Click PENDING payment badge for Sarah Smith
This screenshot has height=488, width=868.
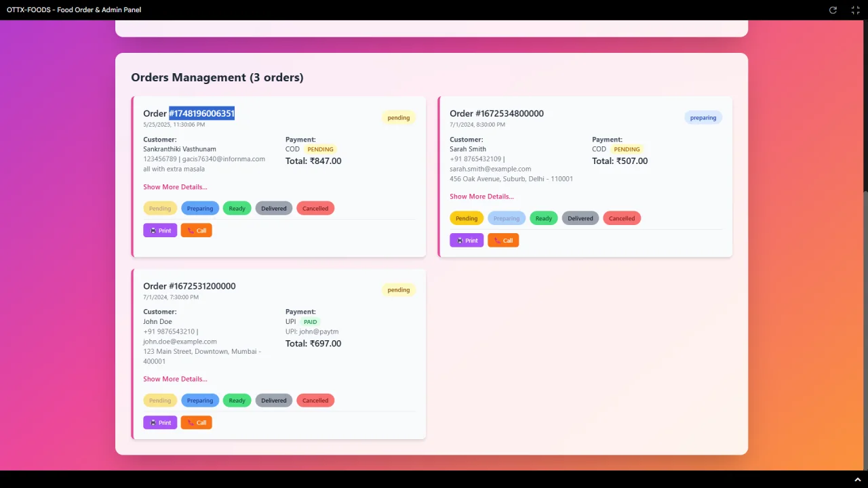pyautogui.click(x=627, y=149)
